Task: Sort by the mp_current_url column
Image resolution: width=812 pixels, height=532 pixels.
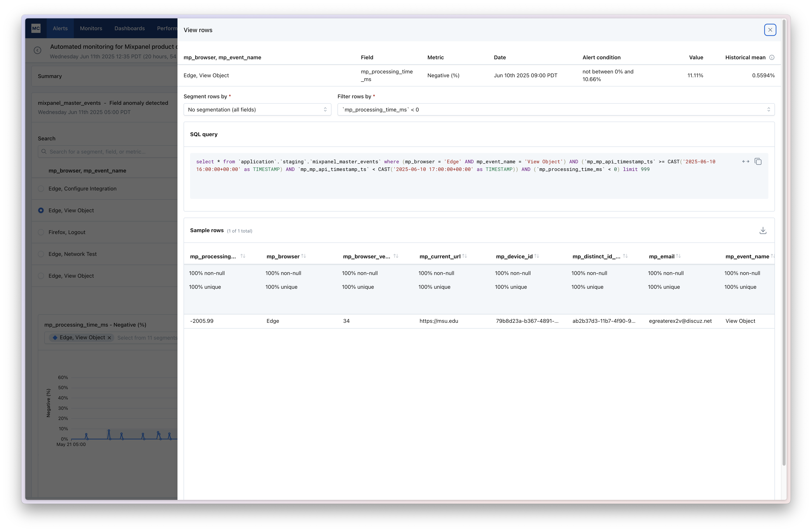Action: 464,256
